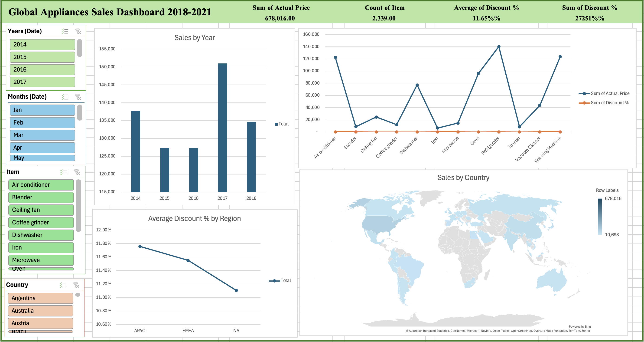The height and width of the screenshot is (342, 644).
Task: Toggle multi-select on Months (Date) slicer
Action: click(65, 97)
